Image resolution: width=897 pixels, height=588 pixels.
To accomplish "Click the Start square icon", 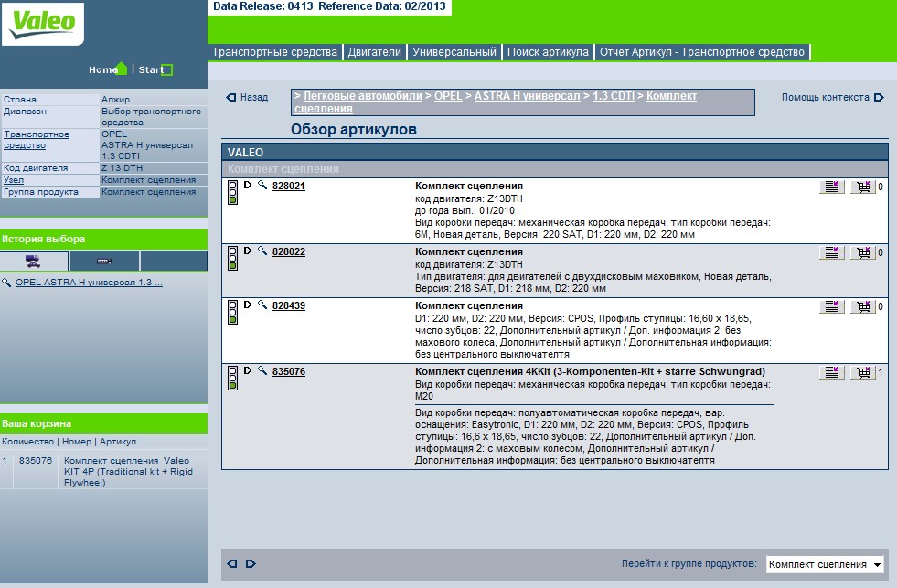I will pyautogui.click(x=167, y=69).
